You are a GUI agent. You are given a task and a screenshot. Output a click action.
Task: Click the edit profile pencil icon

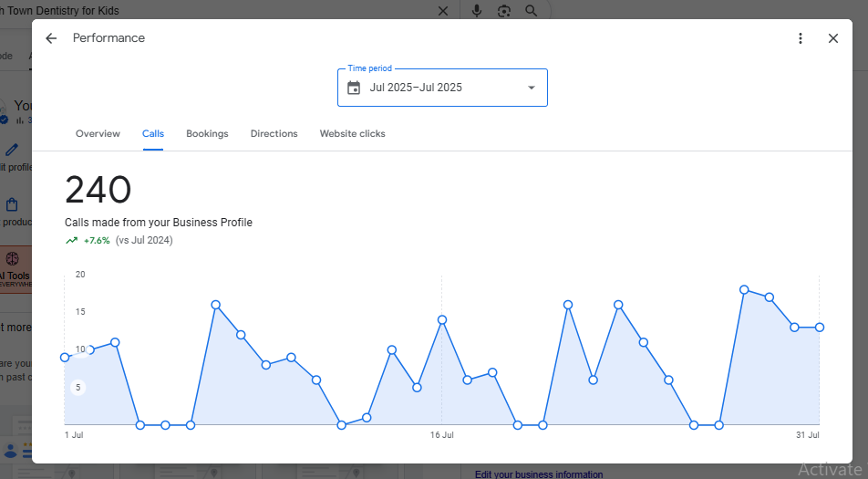[x=12, y=150]
